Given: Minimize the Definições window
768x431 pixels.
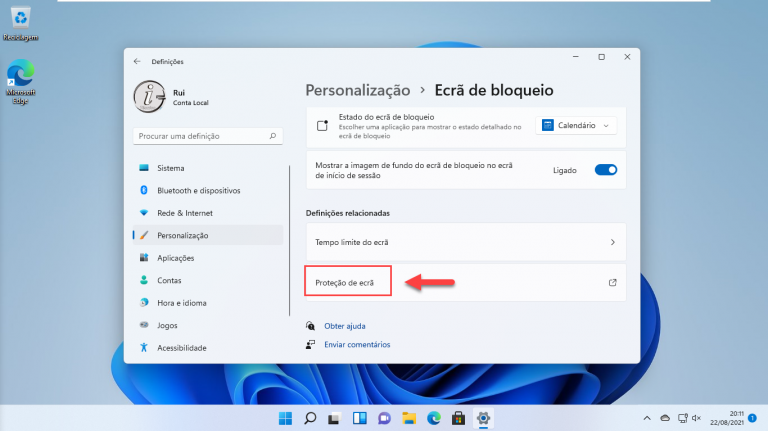Looking at the screenshot, I should pos(576,57).
